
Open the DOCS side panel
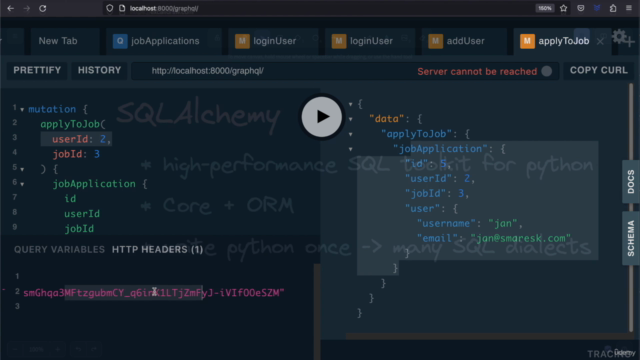631,182
